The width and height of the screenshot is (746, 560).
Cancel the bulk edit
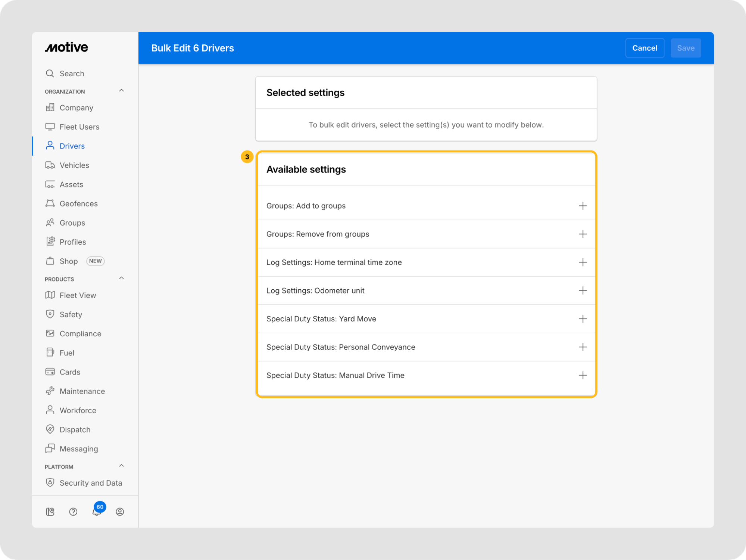click(x=644, y=48)
